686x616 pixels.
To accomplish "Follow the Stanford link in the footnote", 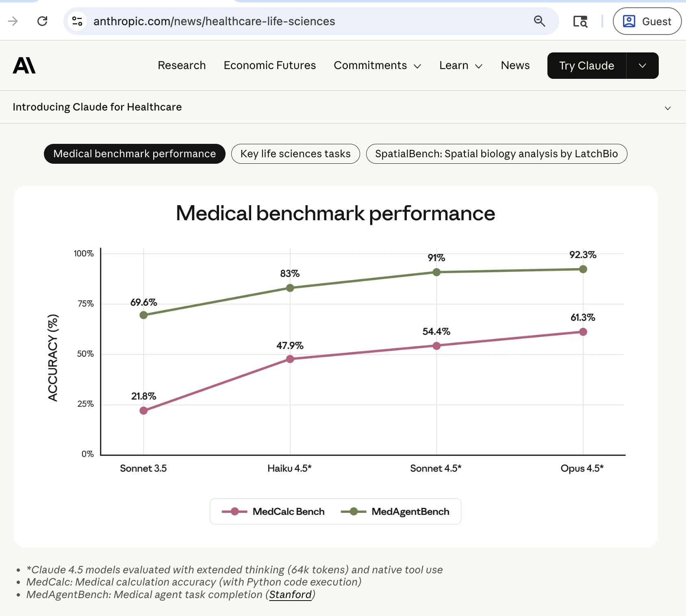I will (290, 595).
